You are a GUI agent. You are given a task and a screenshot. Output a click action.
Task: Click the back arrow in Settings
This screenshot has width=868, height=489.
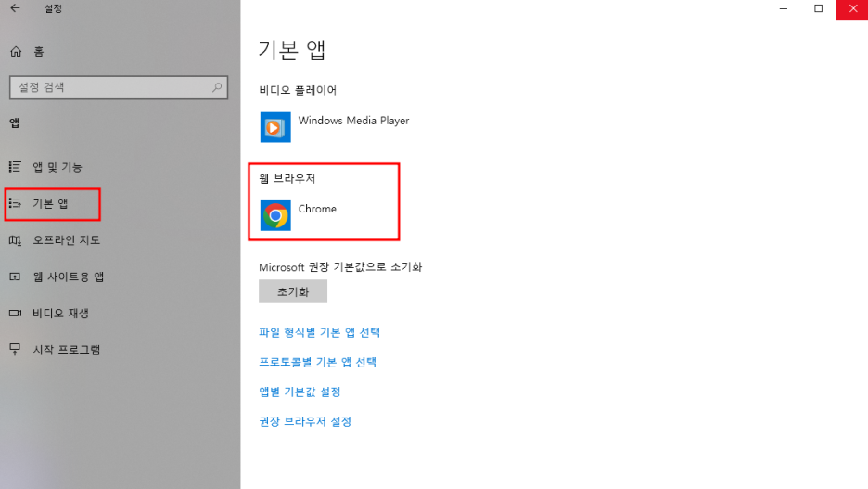click(x=15, y=8)
